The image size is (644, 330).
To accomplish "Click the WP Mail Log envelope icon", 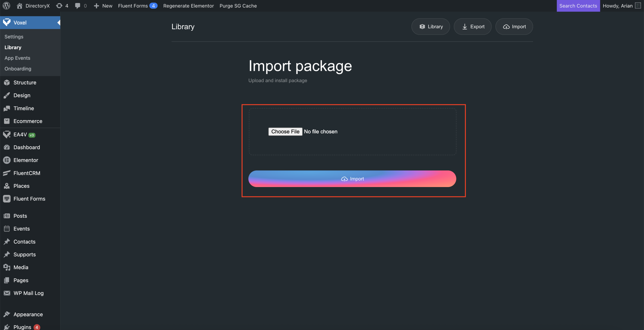I will (7, 293).
